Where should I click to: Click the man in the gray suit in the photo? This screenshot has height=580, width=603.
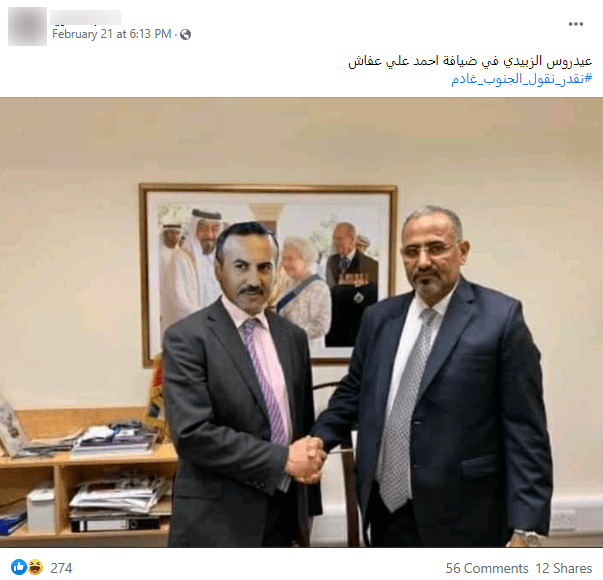point(238,385)
